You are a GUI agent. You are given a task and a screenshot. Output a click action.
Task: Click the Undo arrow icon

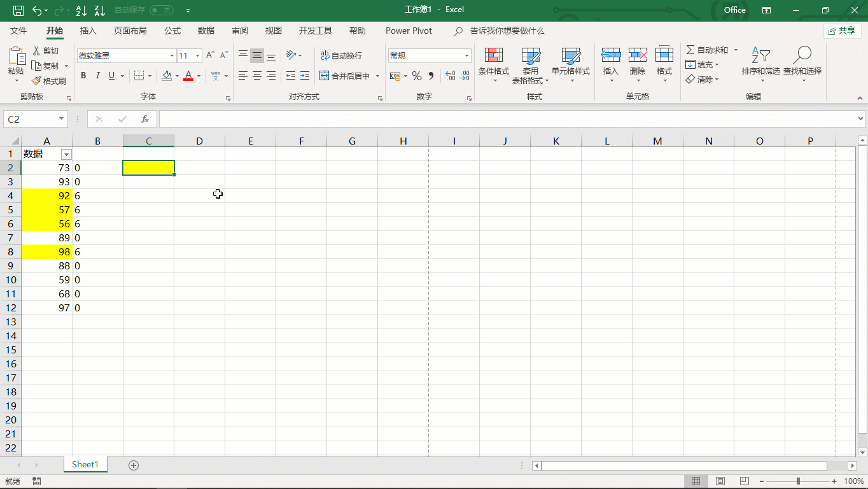(x=37, y=10)
